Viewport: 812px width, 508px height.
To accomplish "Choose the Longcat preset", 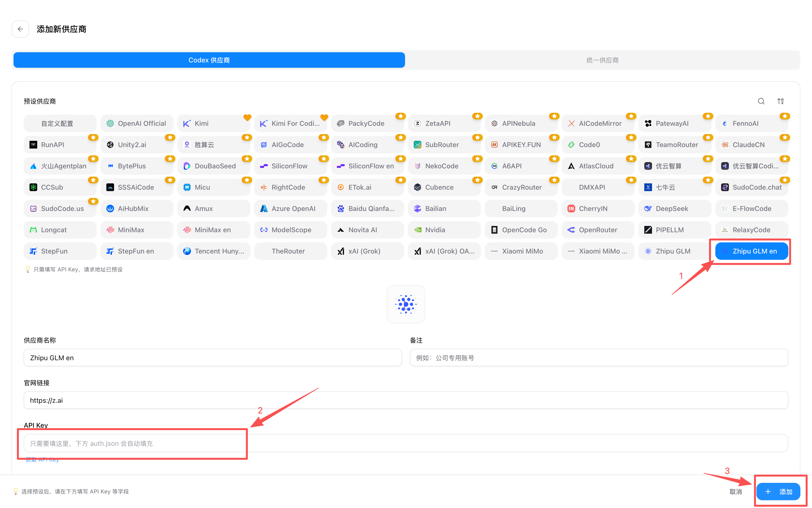I will [60, 230].
